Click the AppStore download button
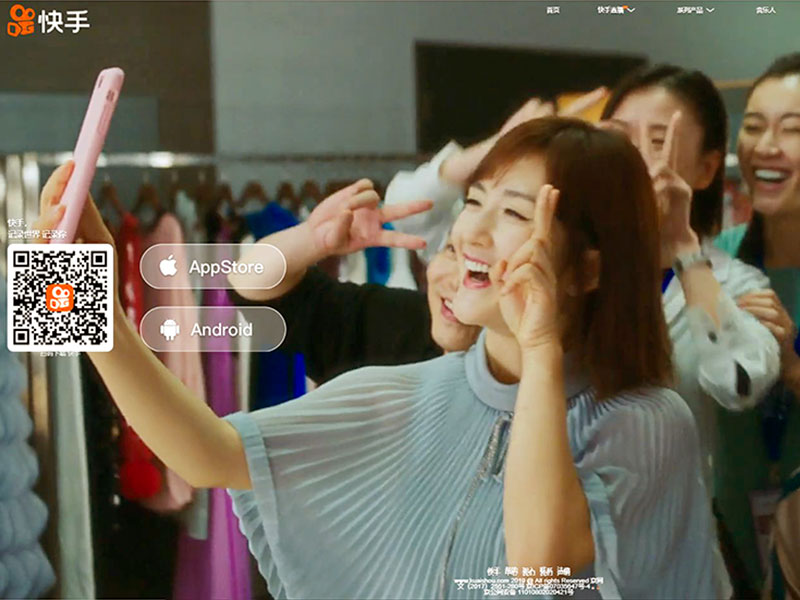 (x=213, y=267)
